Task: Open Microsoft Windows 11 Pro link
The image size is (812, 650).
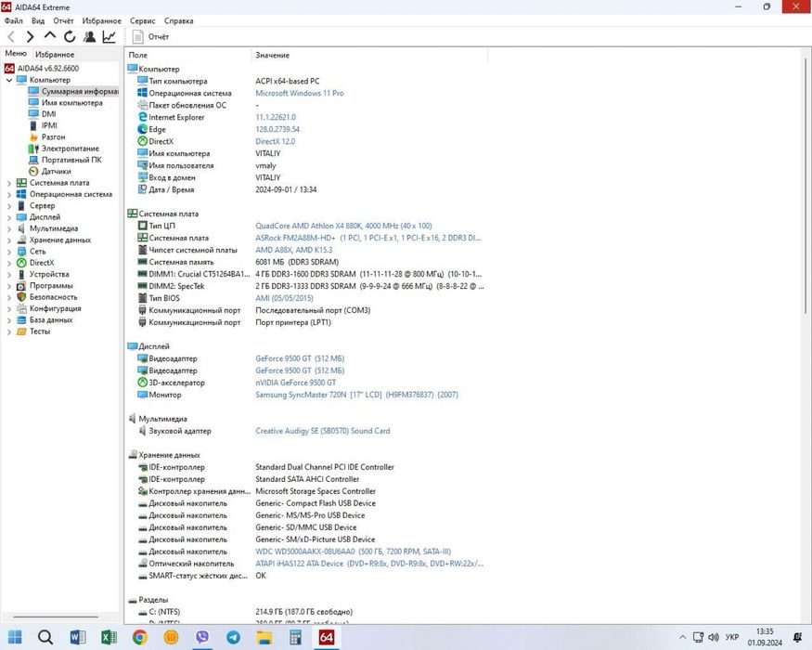Action: [300, 93]
